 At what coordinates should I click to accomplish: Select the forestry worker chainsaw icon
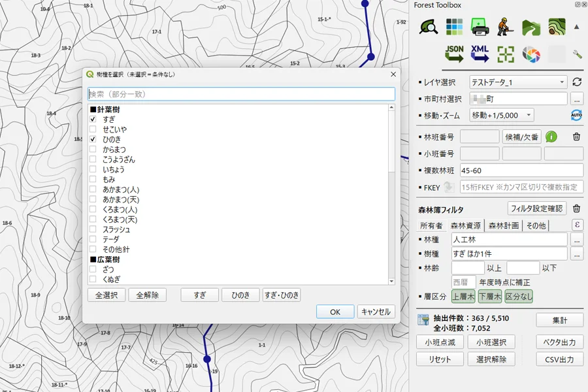coord(505,27)
